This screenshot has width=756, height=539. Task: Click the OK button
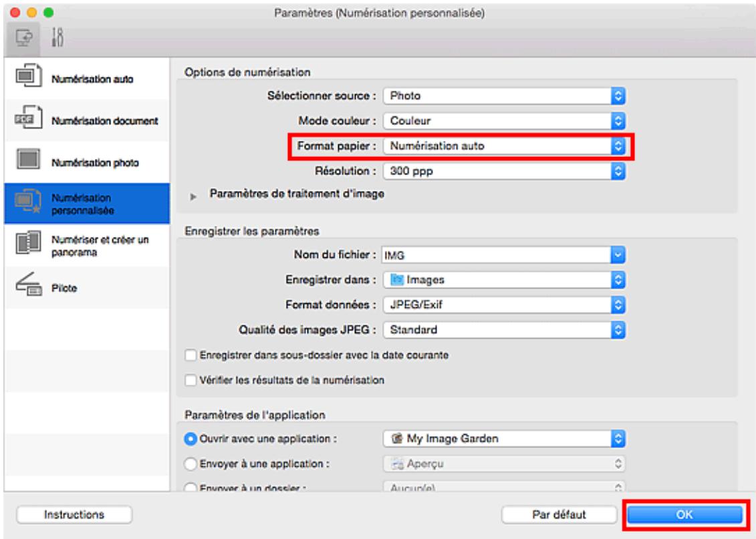685,514
